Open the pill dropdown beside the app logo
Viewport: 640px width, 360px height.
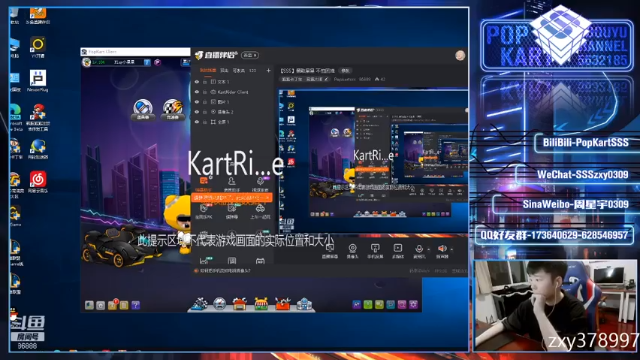(249, 55)
